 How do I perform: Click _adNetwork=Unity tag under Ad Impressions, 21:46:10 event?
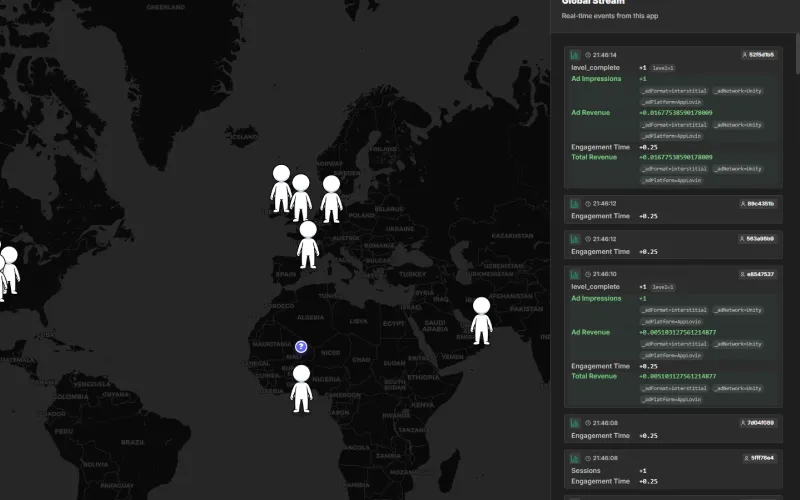[738, 310]
